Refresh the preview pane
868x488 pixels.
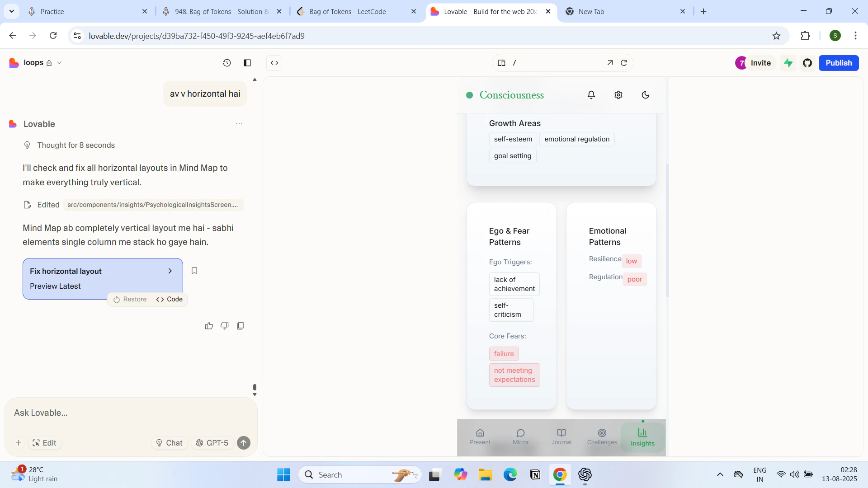pyautogui.click(x=624, y=63)
